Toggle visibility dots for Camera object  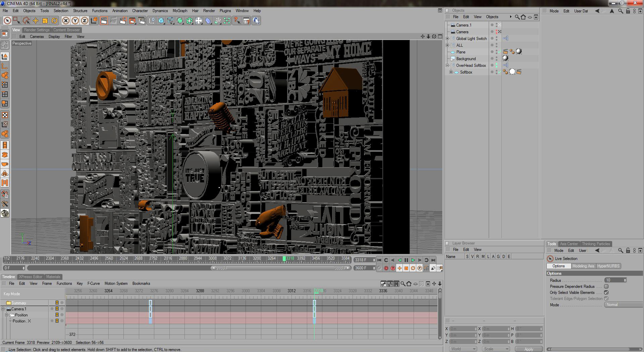(497, 32)
